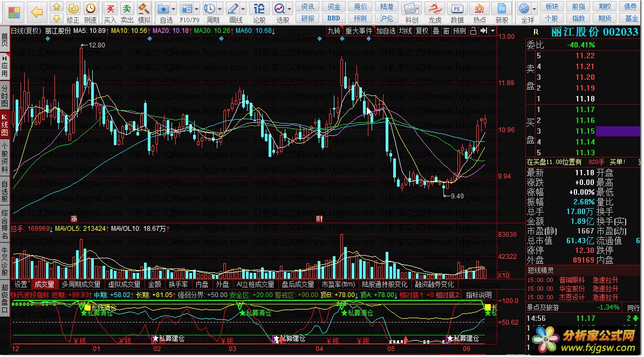
Task: Click the purple volume bar at 买盘 3
Action: 618,131
